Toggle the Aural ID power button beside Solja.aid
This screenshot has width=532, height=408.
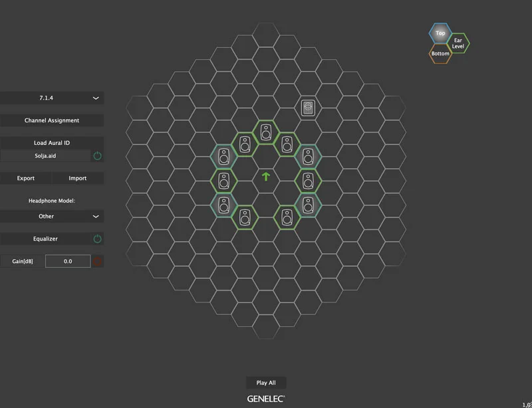coord(97,156)
